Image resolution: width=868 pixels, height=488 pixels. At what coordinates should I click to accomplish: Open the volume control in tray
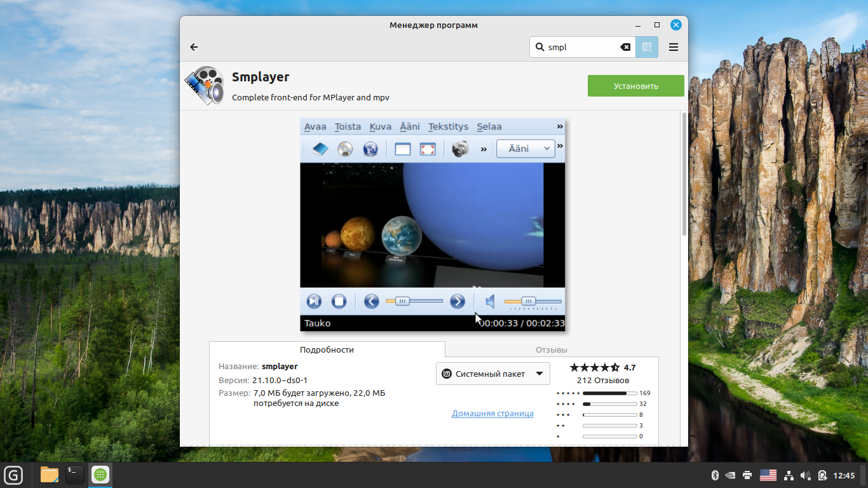(806, 475)
